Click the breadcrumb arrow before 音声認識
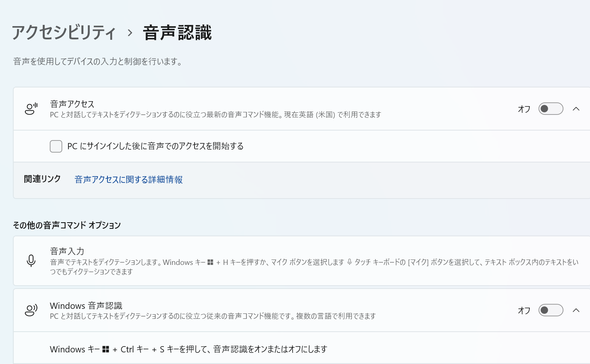Screen dimensions: 590x364 pyautogui.click(x=130, y=33)
